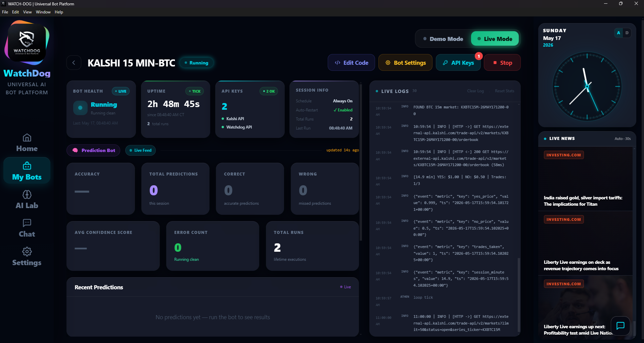Open Bot Settings

click(405, 62)
